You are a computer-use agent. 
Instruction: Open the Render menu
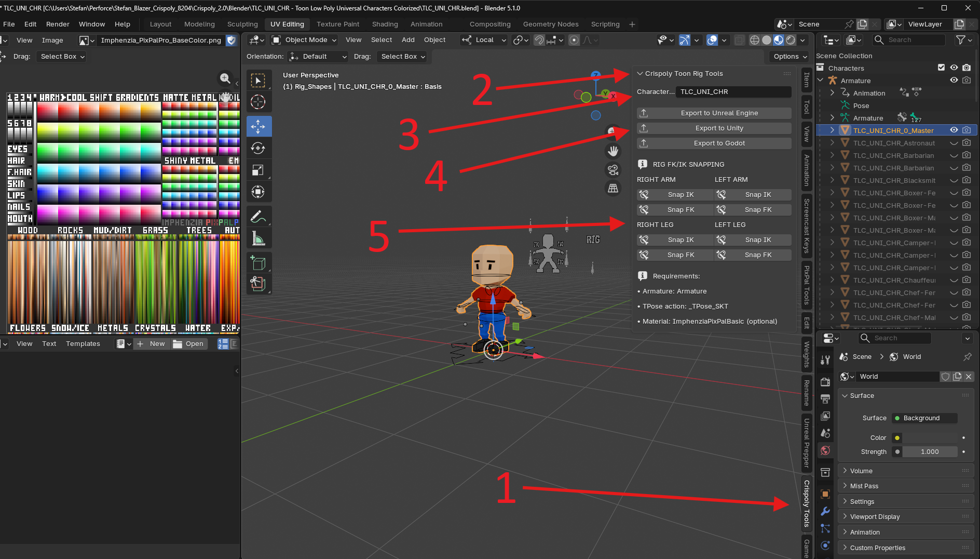(x=58, y=24)
